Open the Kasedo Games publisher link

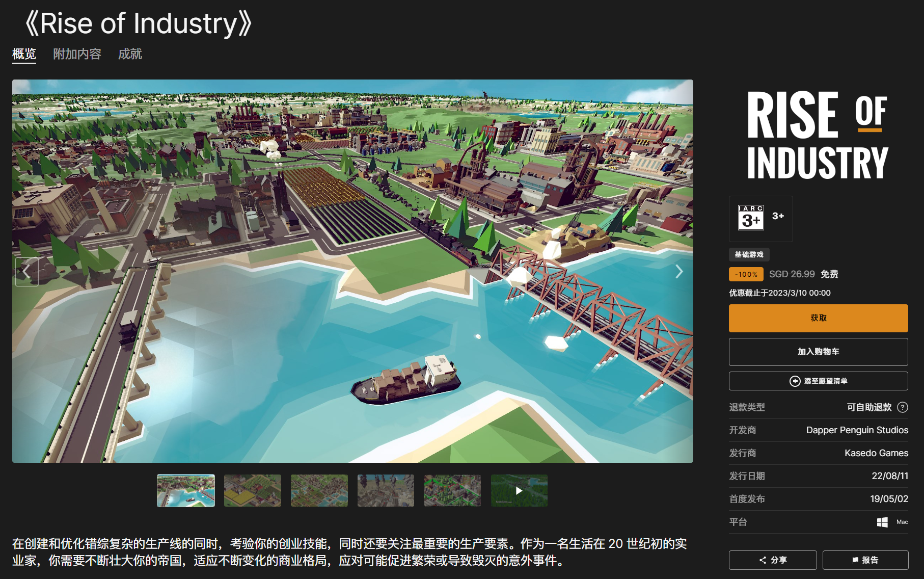876,453
